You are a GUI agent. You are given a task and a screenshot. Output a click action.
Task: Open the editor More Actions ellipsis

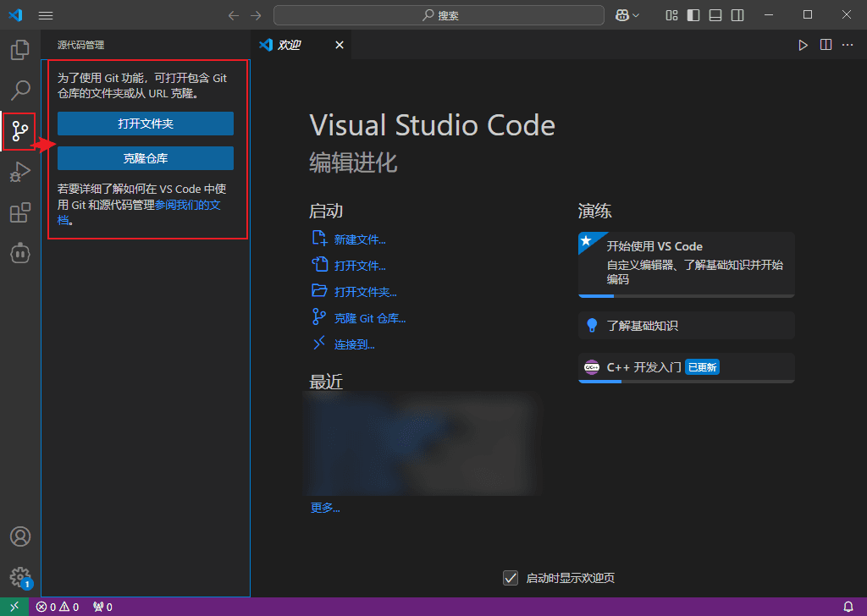(848, 45)
